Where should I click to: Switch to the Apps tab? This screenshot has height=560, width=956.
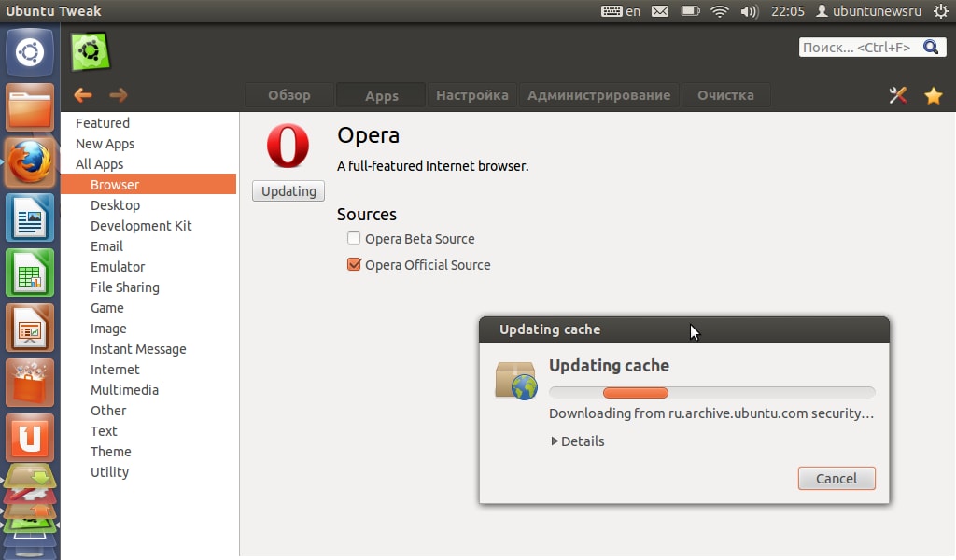[x=382, y=95]
